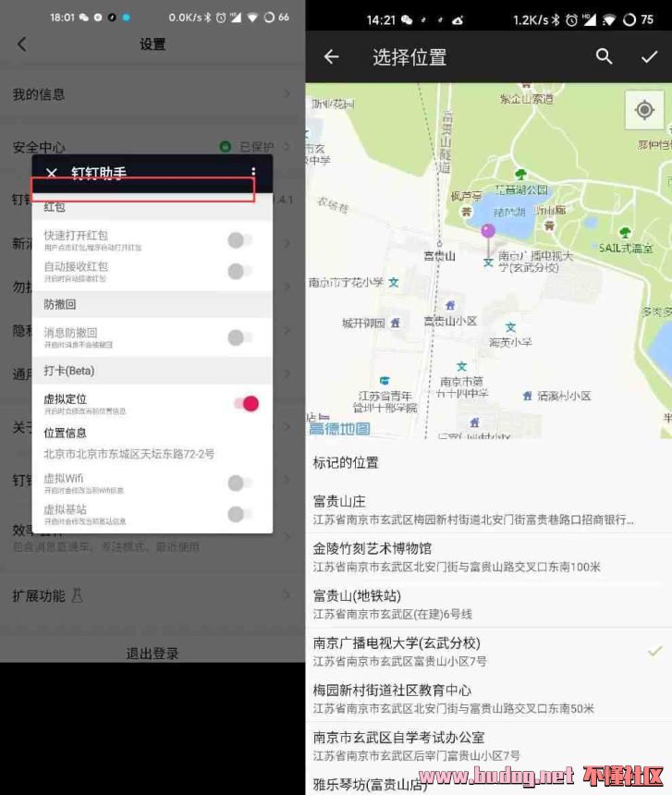Viewport: 672px width, 795px height.
Task: Tap the lab flask icon beside 扩展功能
Action: (x=77, y=595)
